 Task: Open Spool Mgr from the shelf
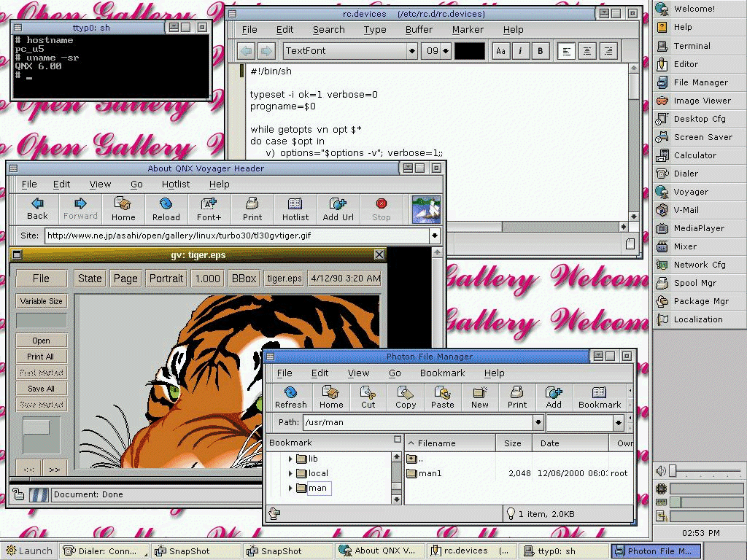click(x=700, y=283)
